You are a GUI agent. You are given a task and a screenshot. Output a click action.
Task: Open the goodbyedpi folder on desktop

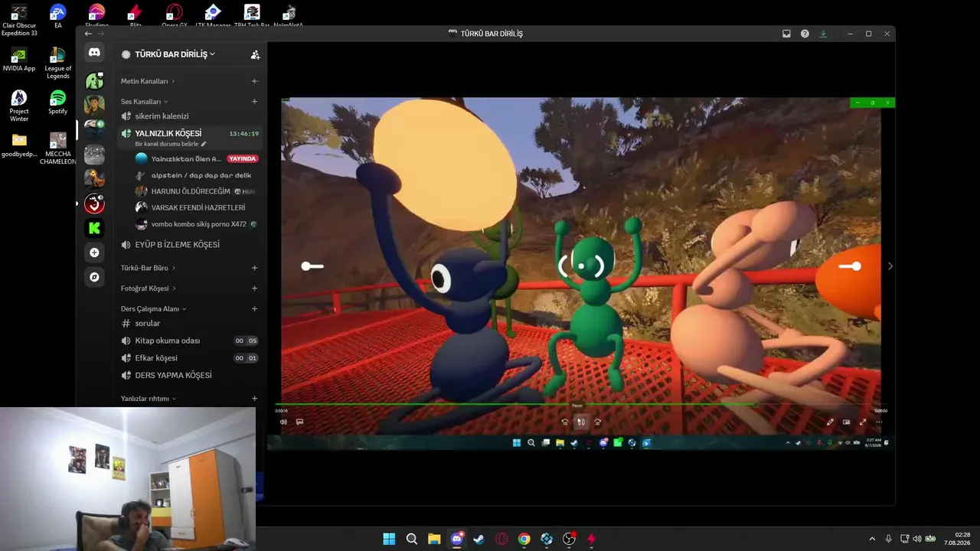click(19, 145)
